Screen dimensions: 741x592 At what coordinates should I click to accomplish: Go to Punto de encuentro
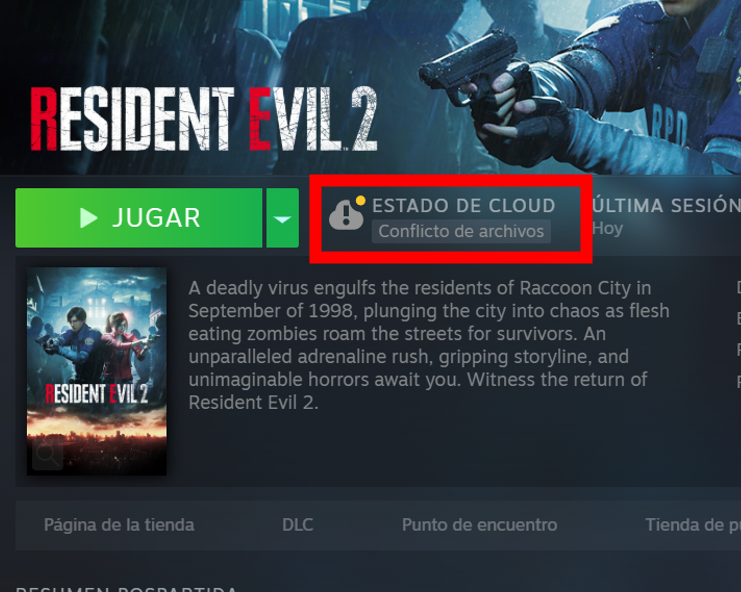point(480,525)
